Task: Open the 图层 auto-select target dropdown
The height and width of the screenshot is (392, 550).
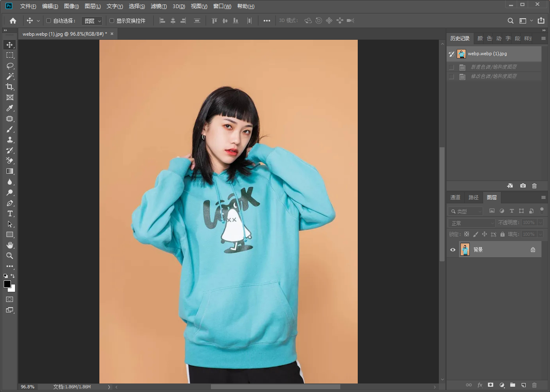Action: point(92,21)
